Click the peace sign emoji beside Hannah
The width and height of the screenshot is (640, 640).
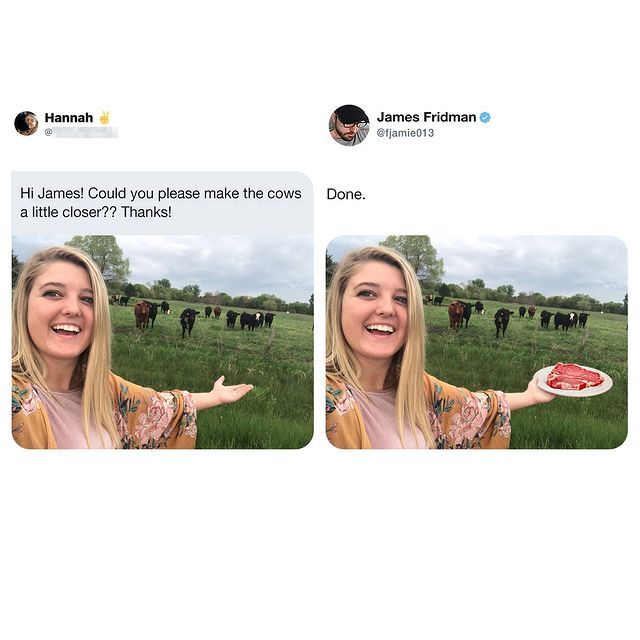pyautogui.click(x=104, y=118)
